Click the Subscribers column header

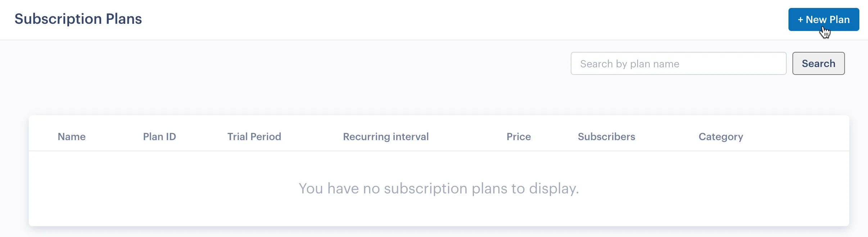606,137
